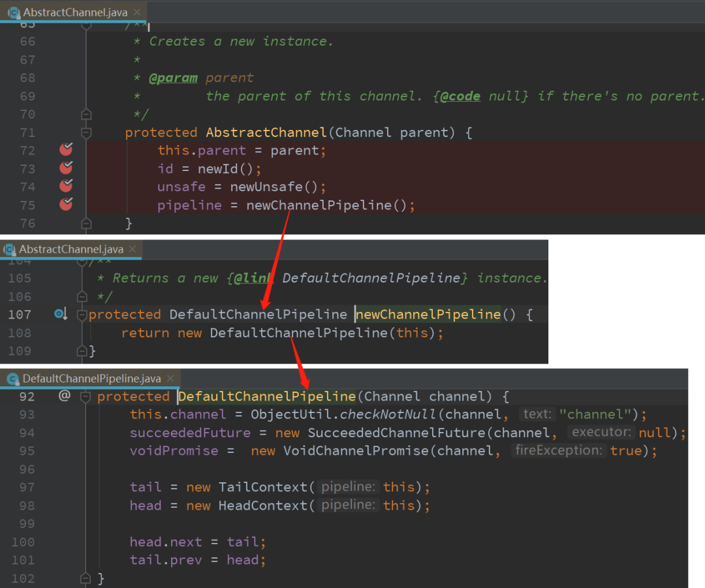Select the top AbstractChannel.java tab

click(x=74, y=12)
